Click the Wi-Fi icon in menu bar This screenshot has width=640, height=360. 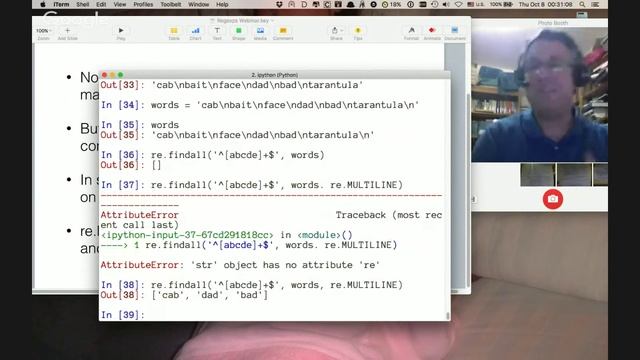(x=458, y=4)
